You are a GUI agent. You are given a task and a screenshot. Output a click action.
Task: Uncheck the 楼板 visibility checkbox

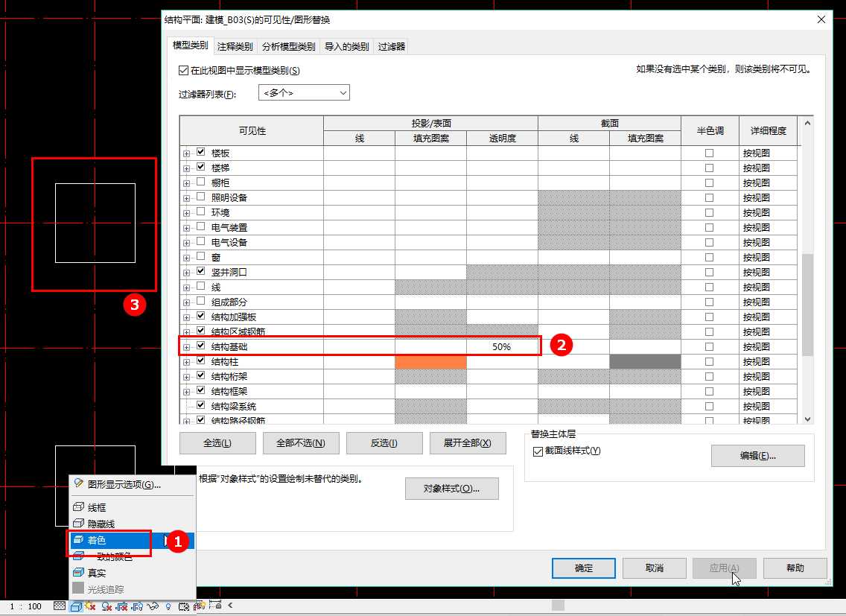coord(201,152)
